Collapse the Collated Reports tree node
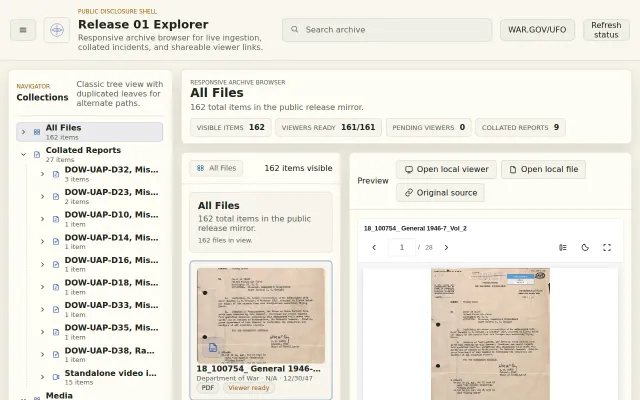The height and width of the screenshot is (400, 640). click(x=23, y=154)
